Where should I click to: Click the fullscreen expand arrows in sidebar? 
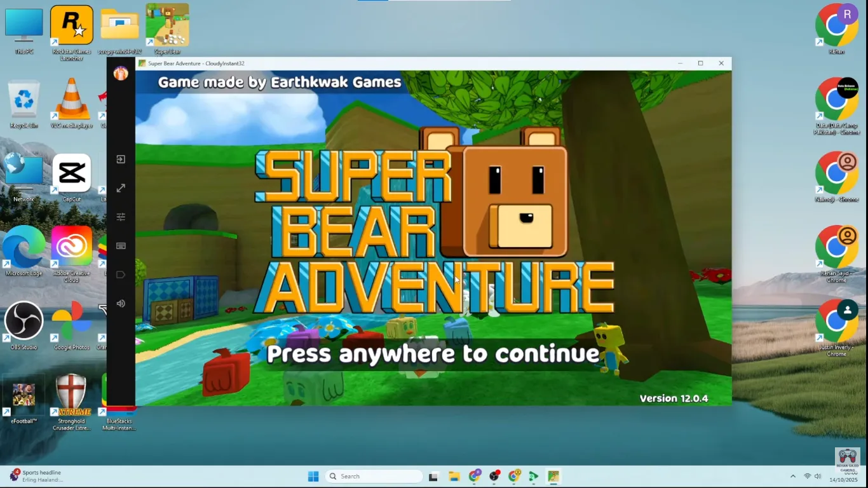(x=121, y=188)
